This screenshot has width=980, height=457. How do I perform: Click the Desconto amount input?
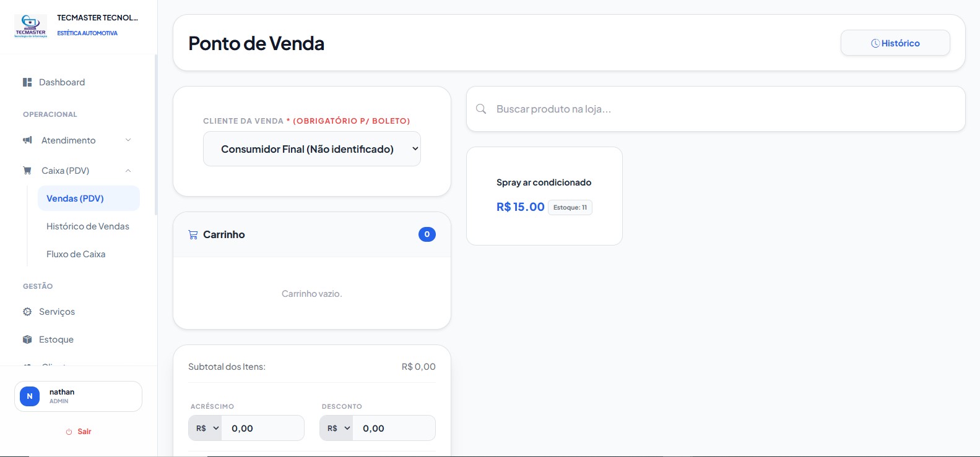(394, 428)
